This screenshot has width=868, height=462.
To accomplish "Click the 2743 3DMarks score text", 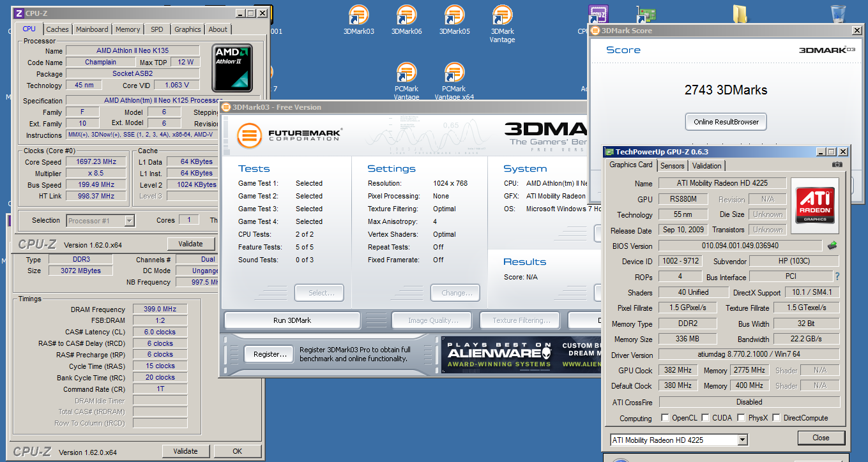I will pos(726,90).
